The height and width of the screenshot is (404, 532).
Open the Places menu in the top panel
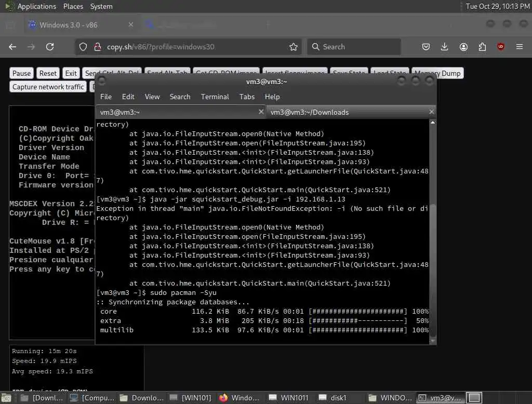[x=73, y=6]
